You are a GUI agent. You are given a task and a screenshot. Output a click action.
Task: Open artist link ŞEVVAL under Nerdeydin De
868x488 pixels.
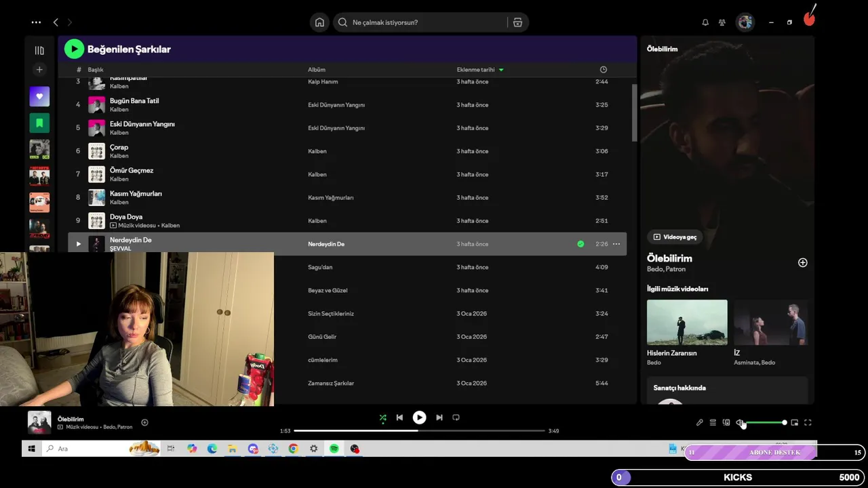121,249
